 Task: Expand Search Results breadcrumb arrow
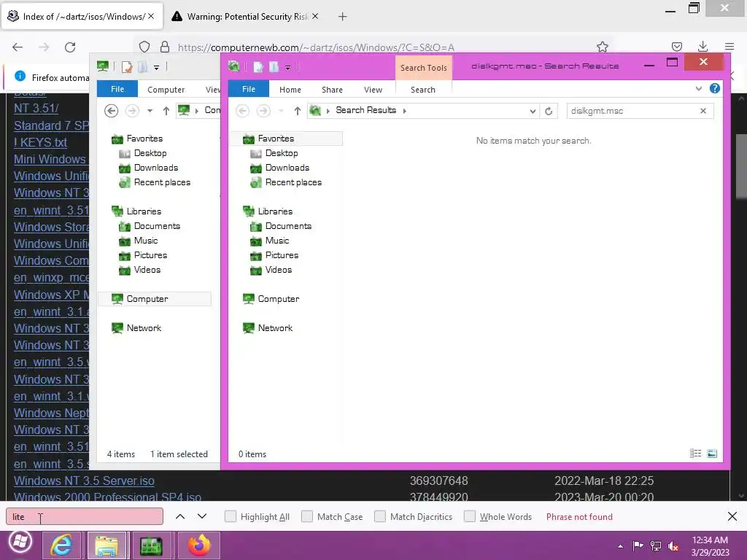pyautogui.click(x=404, y=111)
